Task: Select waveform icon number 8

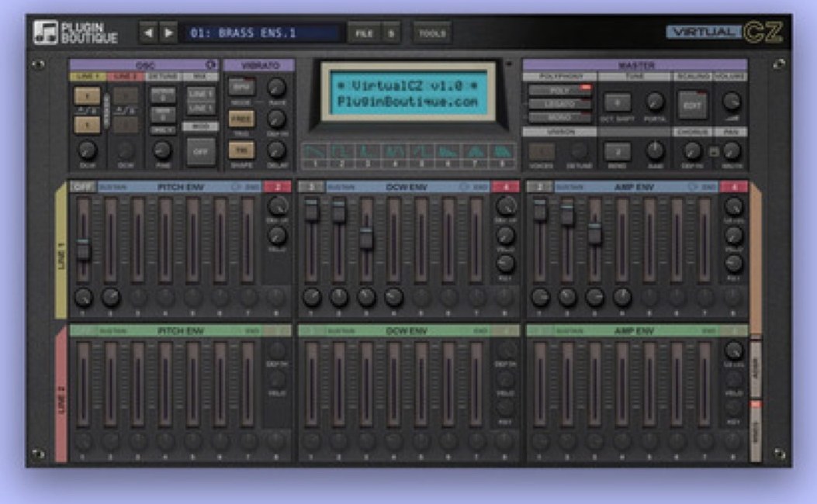Action: (502, 155)
